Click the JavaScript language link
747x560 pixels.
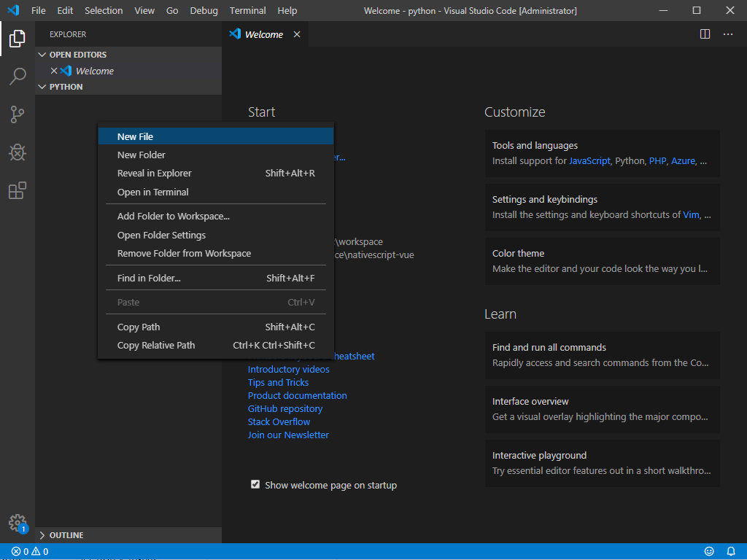coord(589,161)
